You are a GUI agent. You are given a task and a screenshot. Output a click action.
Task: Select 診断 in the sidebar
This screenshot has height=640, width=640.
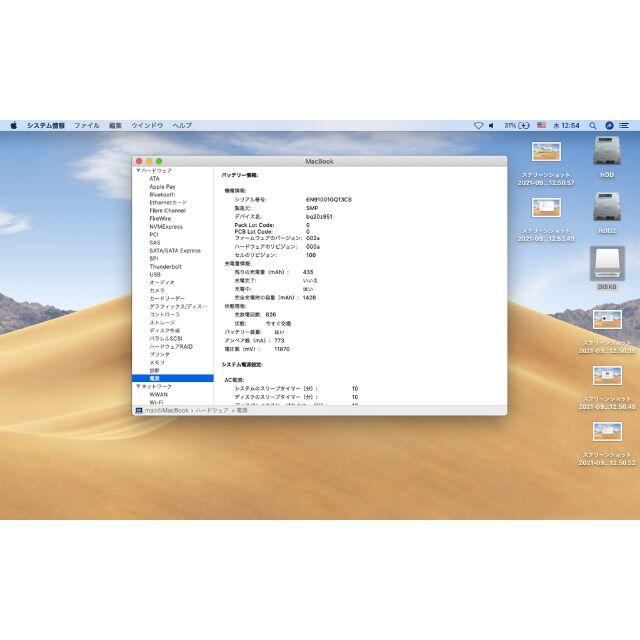[154, 370]
